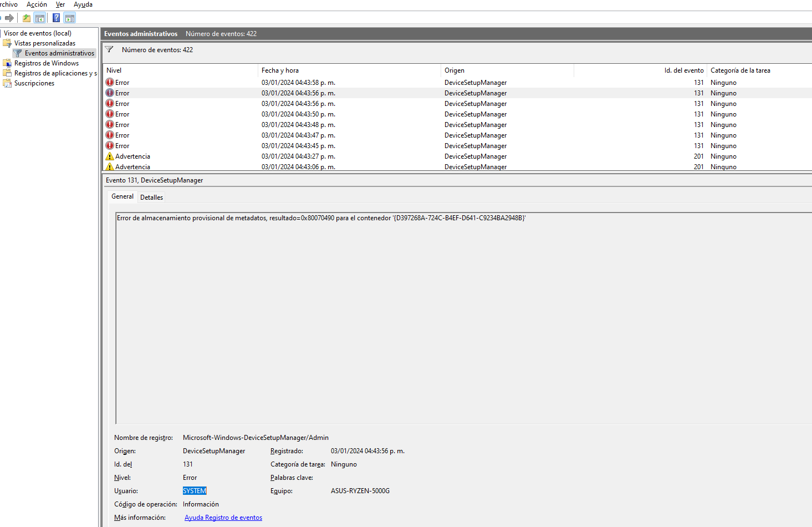Select the Error event at 04:43:45 p. m.
812x527 pixels.
[x=457, y=145]
